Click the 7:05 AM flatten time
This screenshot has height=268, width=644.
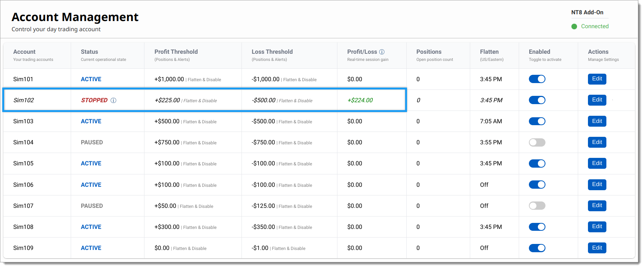pyautogui.click(x=491, y=121)
